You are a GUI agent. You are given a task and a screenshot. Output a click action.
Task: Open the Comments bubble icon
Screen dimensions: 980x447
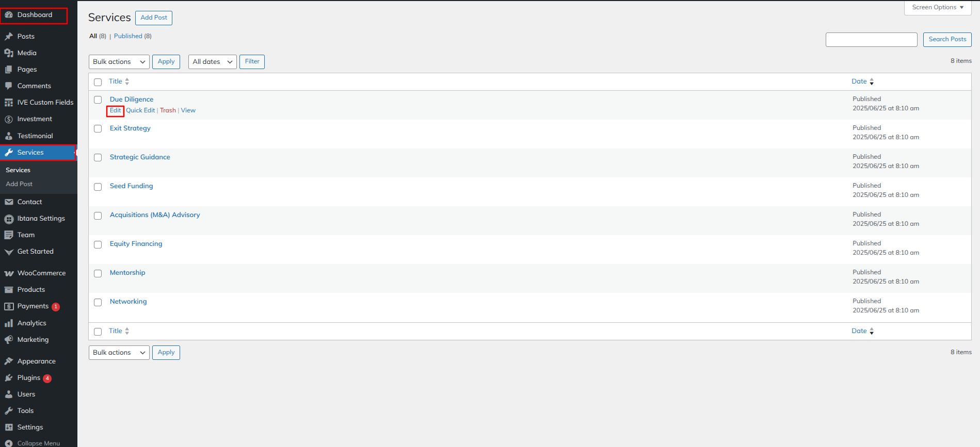9,86
